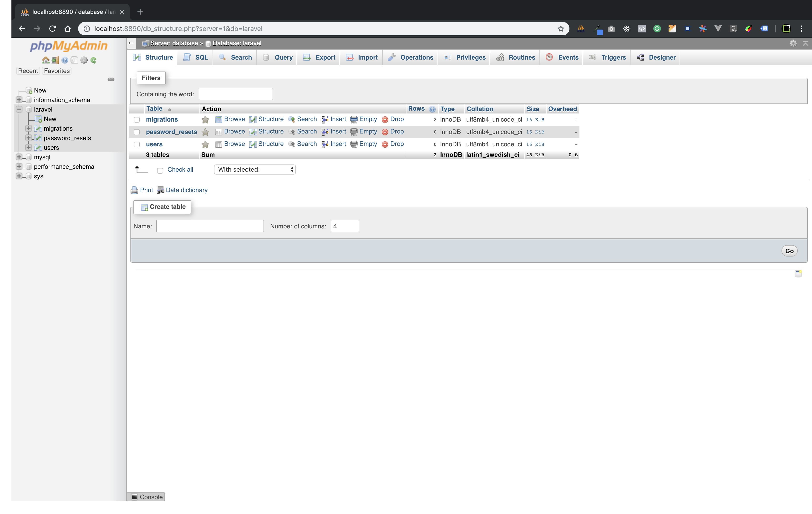This screenshot has height=514, width=812.
Task: Click the phpMyAdmin Home icon
Action: click(46, 60)
